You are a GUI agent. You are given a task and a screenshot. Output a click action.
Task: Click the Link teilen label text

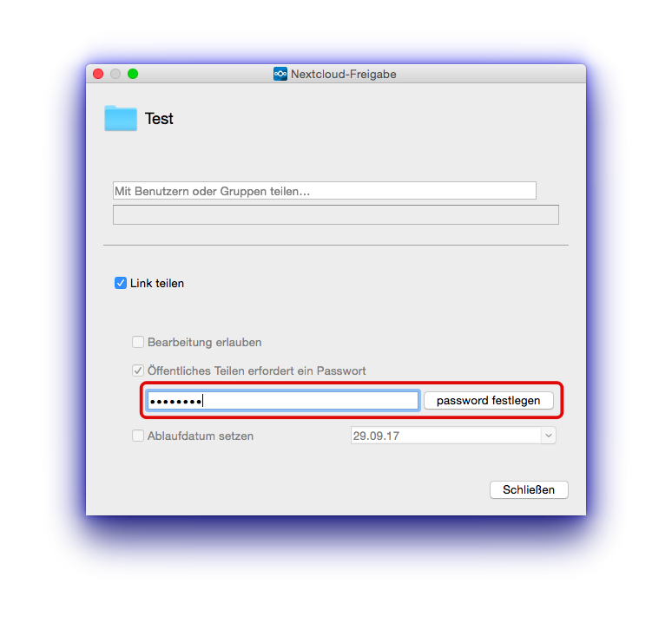pos(157,284)
